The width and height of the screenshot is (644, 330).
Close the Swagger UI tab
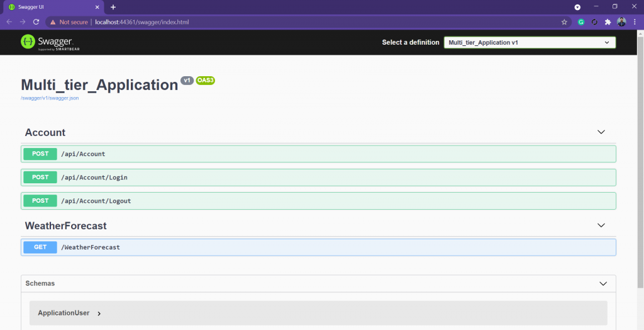[x=97, y=8]
